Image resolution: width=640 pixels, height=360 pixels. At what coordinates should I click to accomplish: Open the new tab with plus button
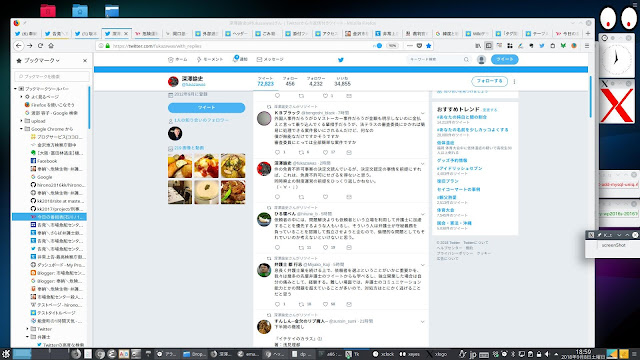coord(588,33)
